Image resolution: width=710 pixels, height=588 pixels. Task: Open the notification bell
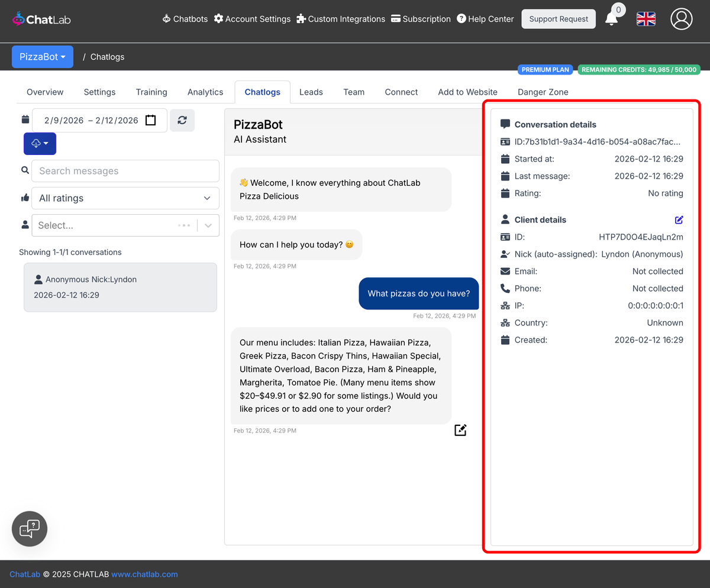612,19
